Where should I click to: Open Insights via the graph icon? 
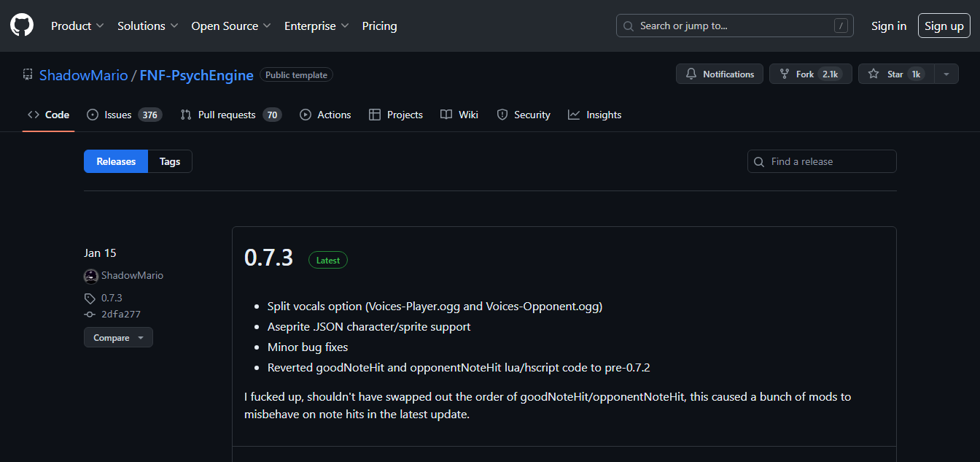click(573, 115)
